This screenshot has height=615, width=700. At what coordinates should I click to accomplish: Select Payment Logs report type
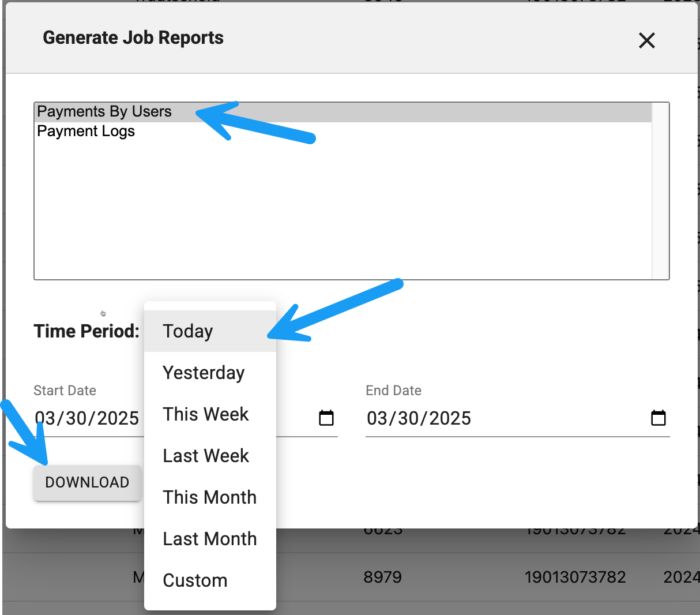coord(86,132)
